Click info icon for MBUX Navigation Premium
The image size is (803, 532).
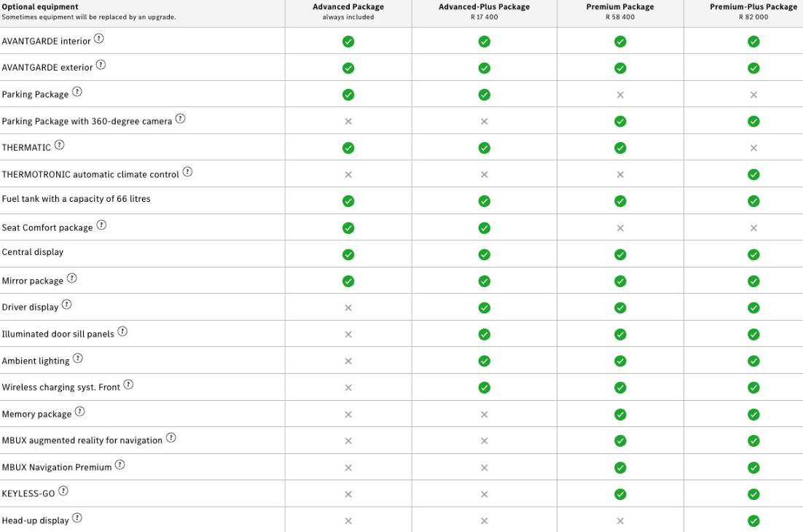click(x=120, y=465)
